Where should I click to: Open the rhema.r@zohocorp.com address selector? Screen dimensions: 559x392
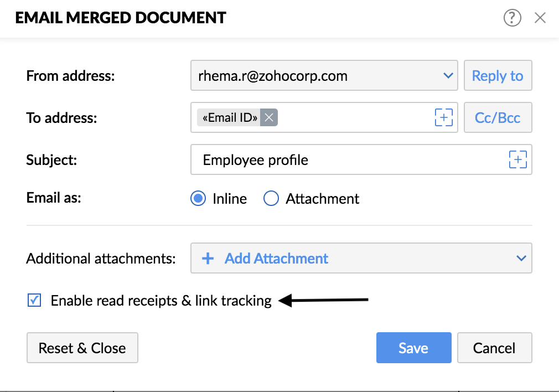pos(324,75)
